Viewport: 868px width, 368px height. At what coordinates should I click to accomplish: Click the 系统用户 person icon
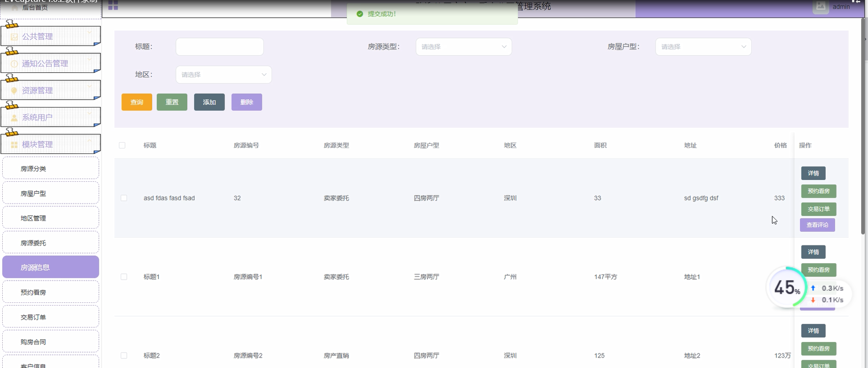click(14, 118)
